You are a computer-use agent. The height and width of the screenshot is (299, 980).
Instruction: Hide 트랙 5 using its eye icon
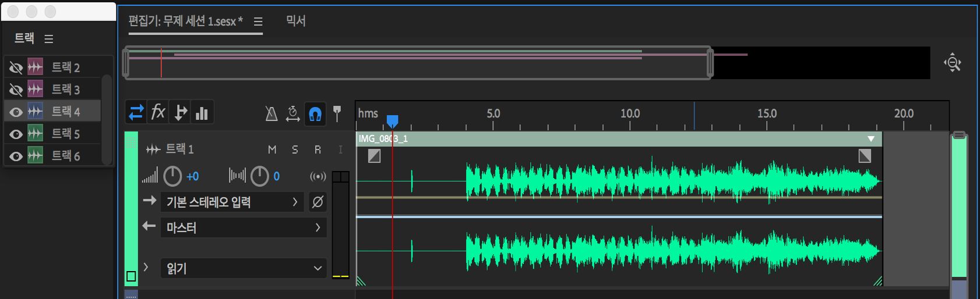[x=16, y=134]
